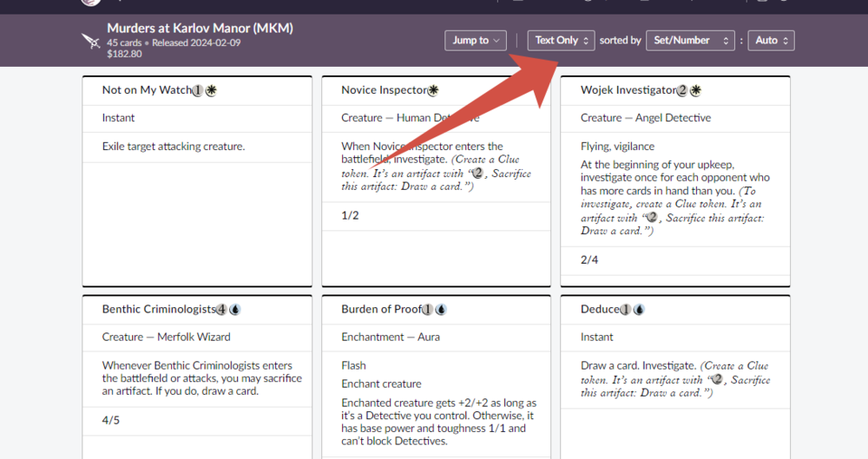868x459 pixels.
Task: Click blue mana symbol on Benthic Criminologists
Action: click(234, 310)
